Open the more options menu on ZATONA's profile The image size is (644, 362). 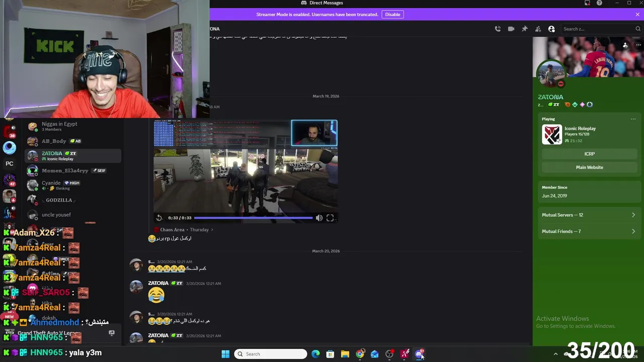point(638,45)
